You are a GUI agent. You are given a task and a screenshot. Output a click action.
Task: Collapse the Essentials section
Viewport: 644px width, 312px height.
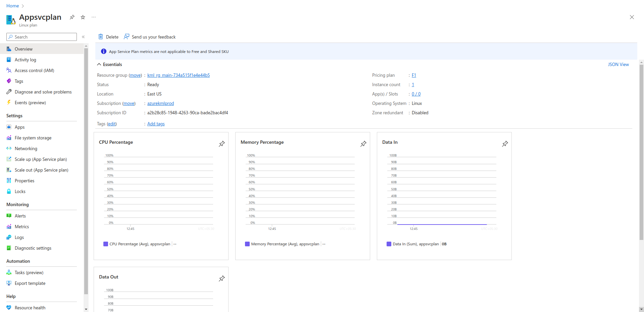click(x=99, y=64)
